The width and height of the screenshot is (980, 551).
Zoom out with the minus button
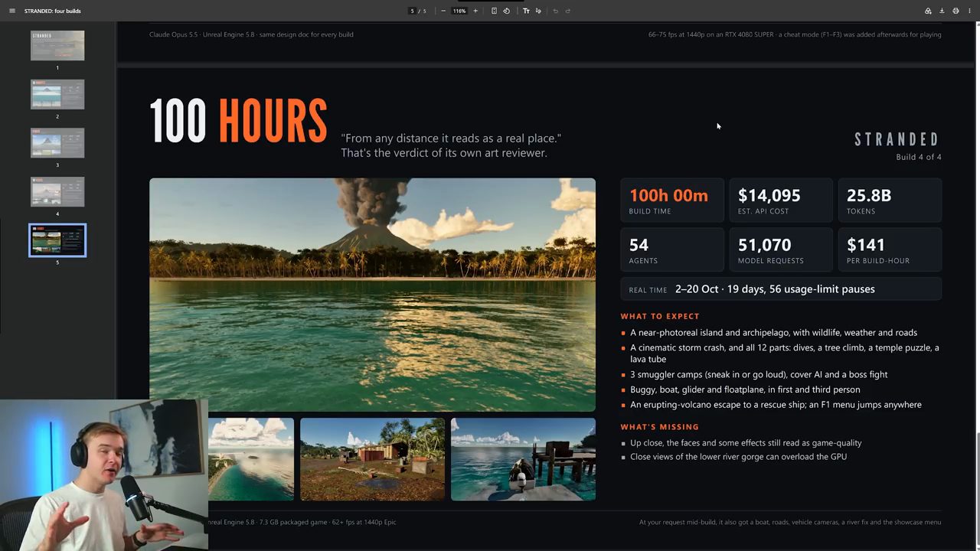tap(443, 11)
